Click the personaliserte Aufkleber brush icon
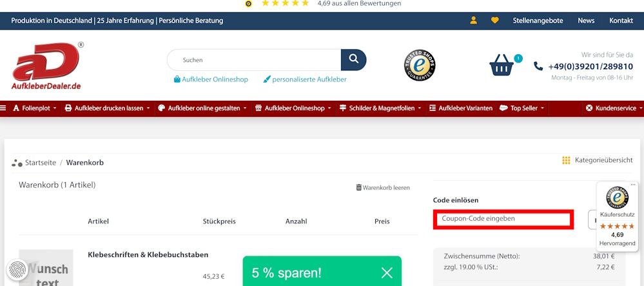 pyautogui.click(x=267, y=79)
